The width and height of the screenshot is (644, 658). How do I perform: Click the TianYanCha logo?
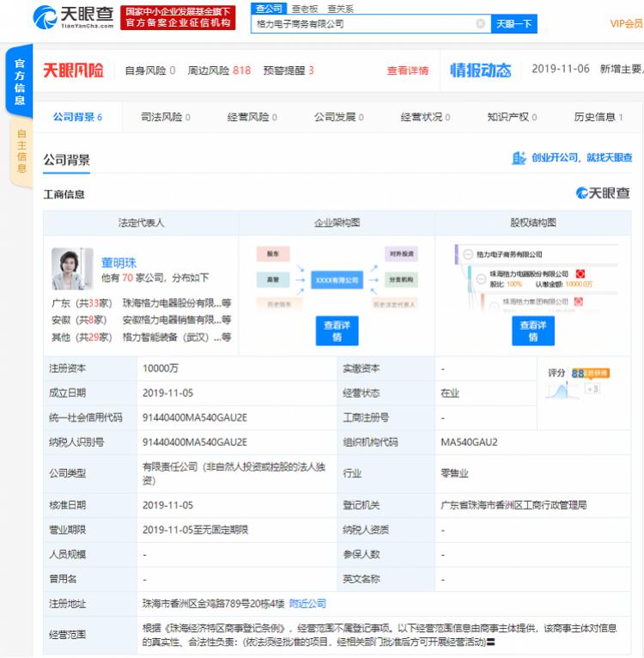[74, 17]
